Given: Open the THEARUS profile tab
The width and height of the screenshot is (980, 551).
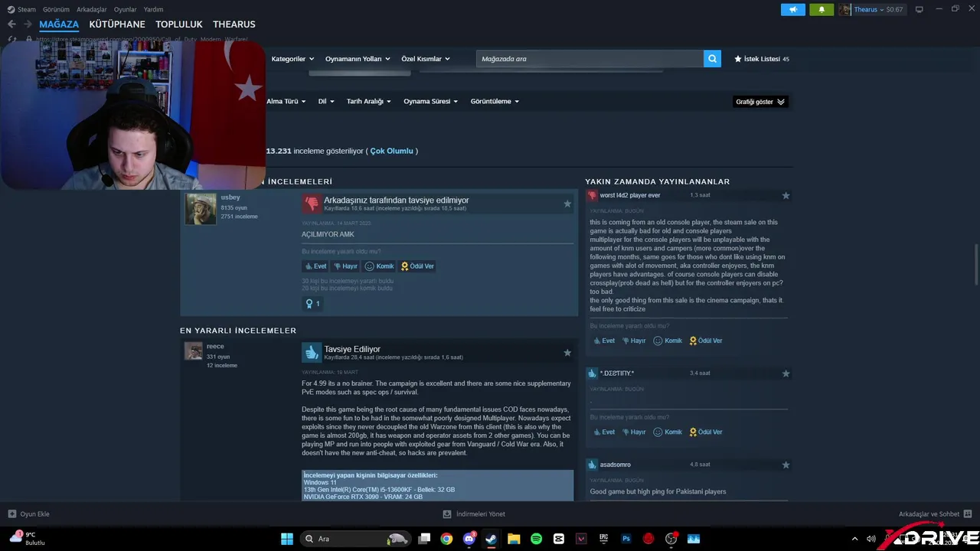Looking at the screenshot, I should (234, 24).
